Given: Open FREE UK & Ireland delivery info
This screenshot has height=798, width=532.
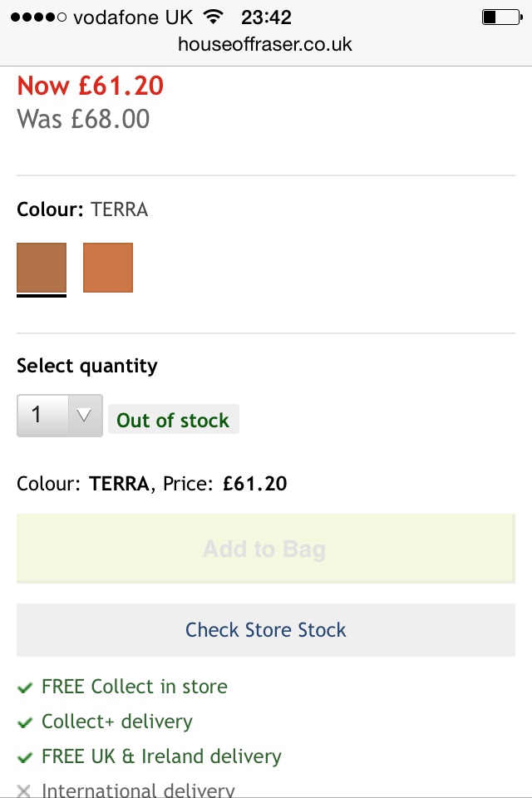Looking at the screenshot, I should 161,756.
